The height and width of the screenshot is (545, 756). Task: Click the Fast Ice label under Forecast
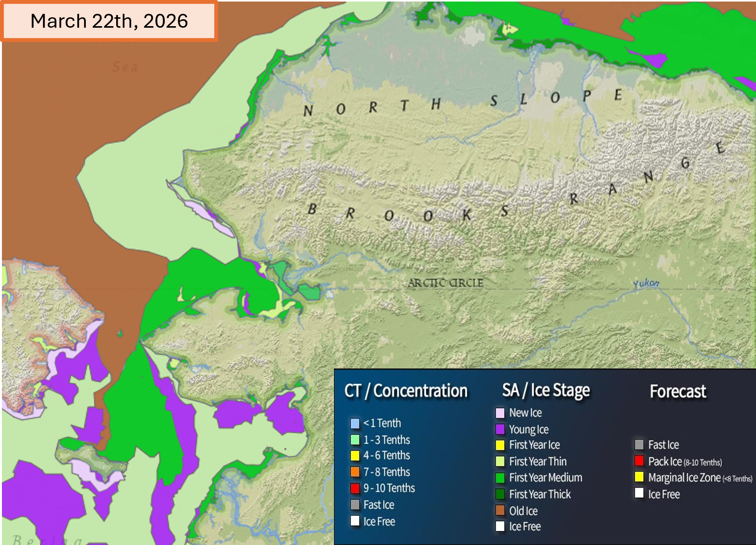tap(663, 445)
